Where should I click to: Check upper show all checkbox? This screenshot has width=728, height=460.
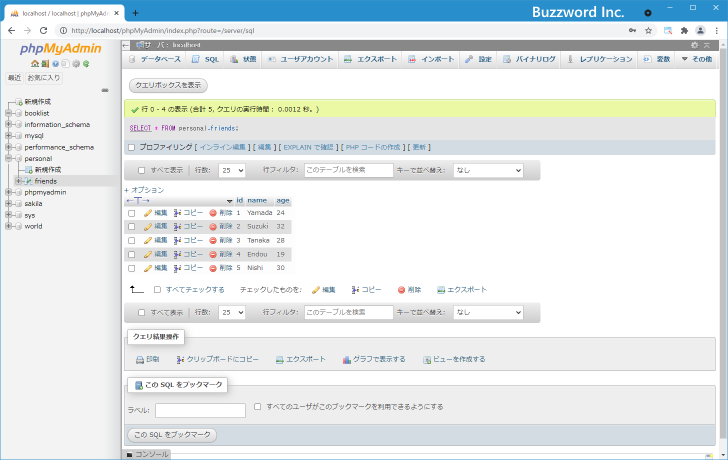click(x=142, y=170)
